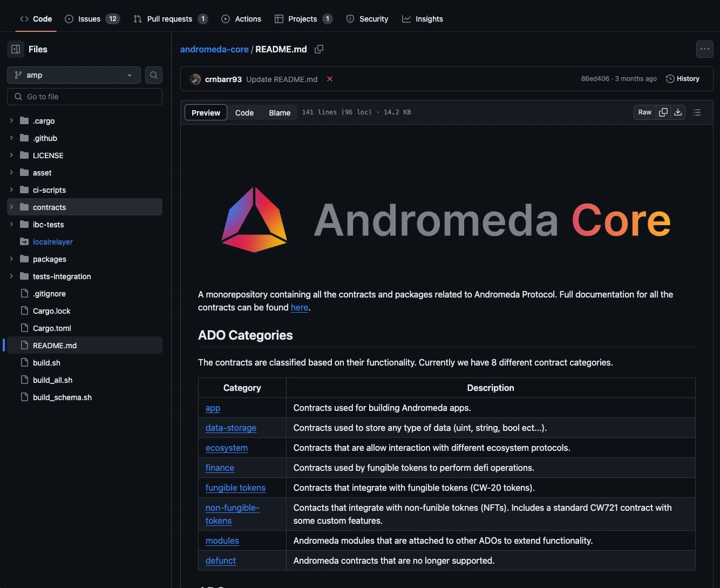
Task: Open the outline list icon
Action: 697,112
